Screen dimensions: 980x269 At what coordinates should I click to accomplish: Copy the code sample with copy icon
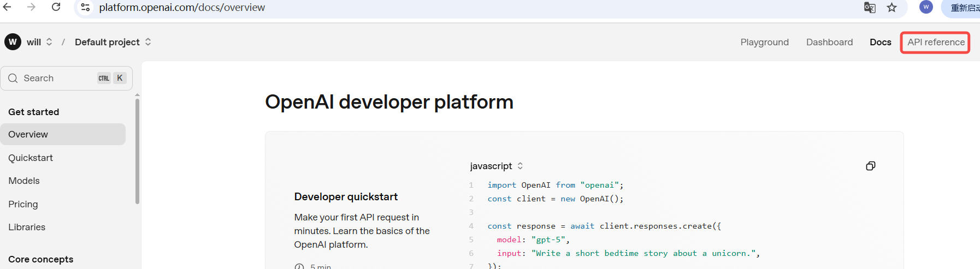871,166
